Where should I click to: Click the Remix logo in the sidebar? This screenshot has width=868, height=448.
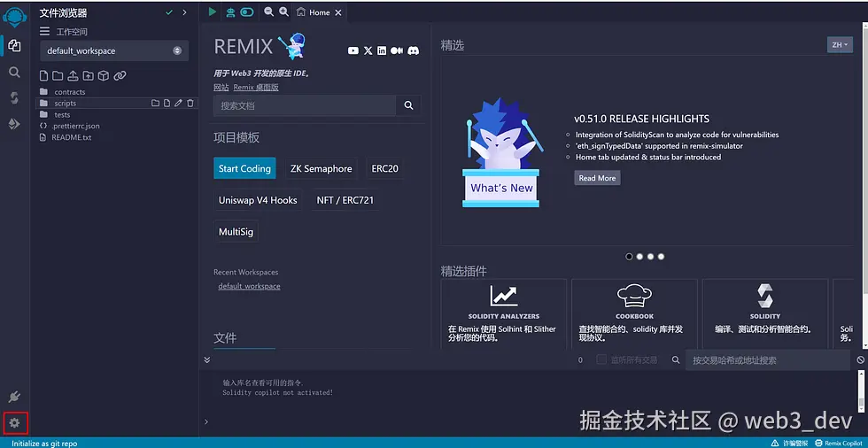pos(14,19)
